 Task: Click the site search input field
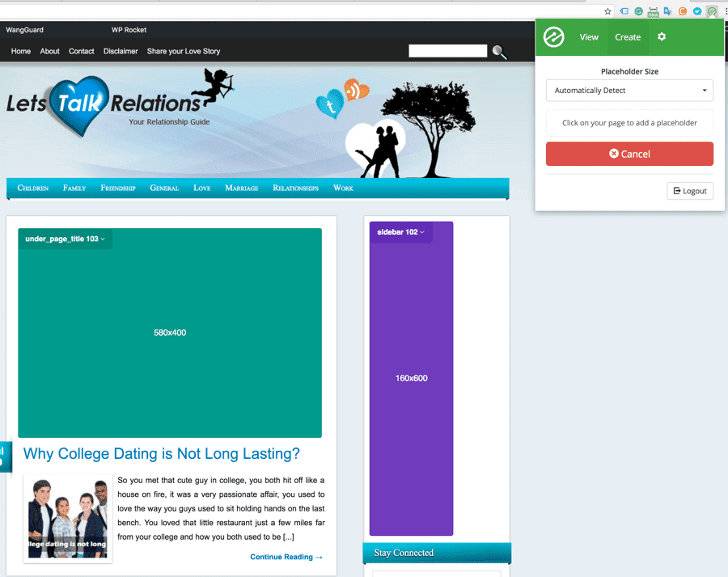point(447,51)
